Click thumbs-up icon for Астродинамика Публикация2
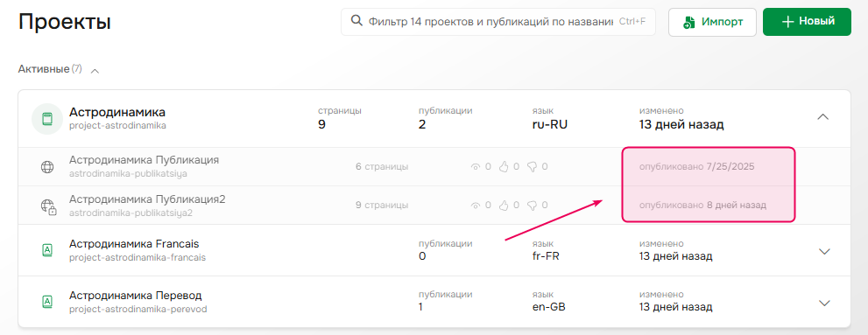 click(504, 205)
